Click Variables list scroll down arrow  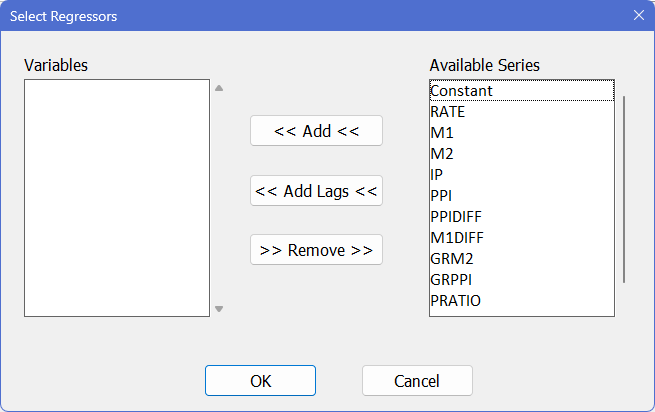click(219, 309)
